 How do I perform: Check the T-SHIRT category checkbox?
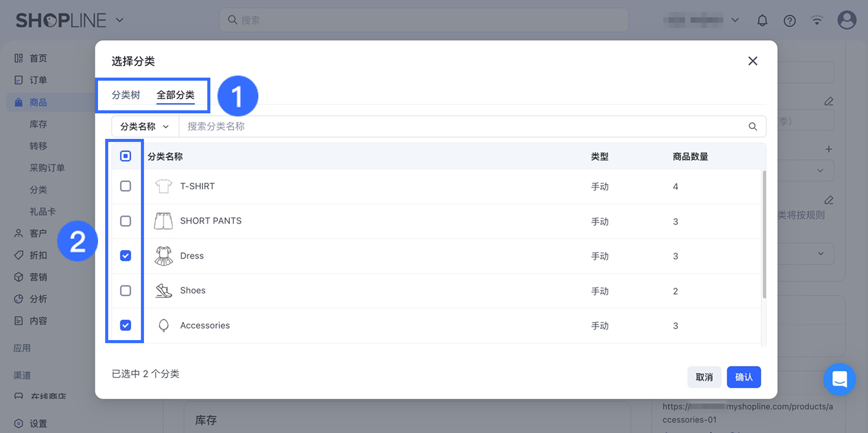tap(126, 186)
